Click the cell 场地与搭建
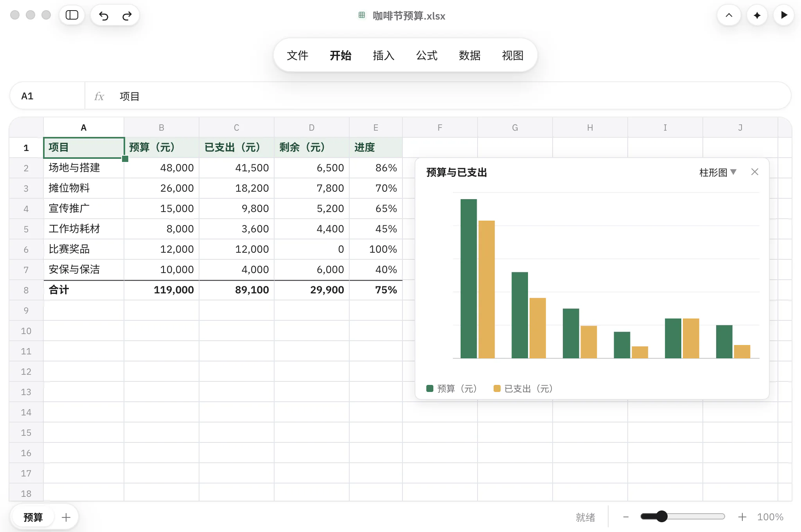Image resolution: width=801 pixels, height=532 pixels. (84, 168)
